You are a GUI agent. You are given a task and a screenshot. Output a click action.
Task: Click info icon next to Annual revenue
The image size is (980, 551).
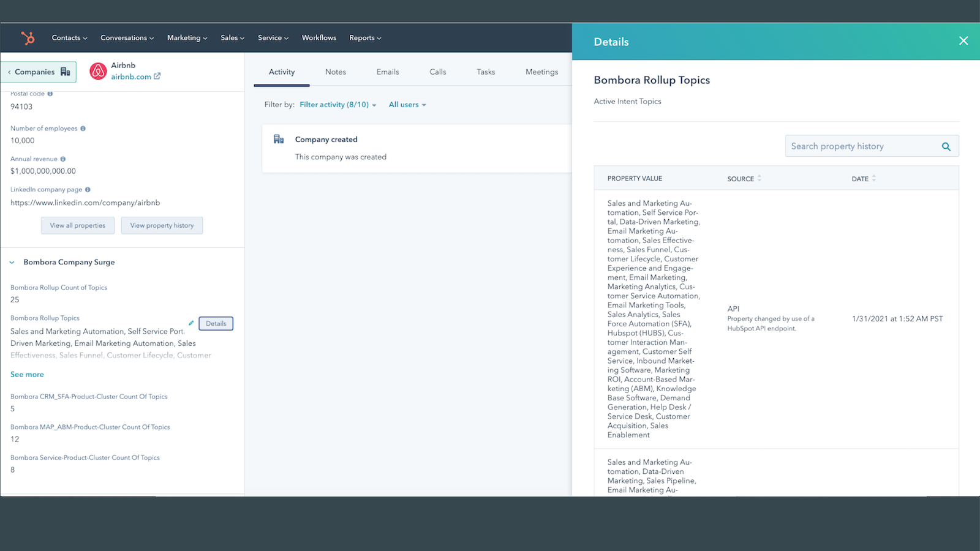(x=63, y=159)
